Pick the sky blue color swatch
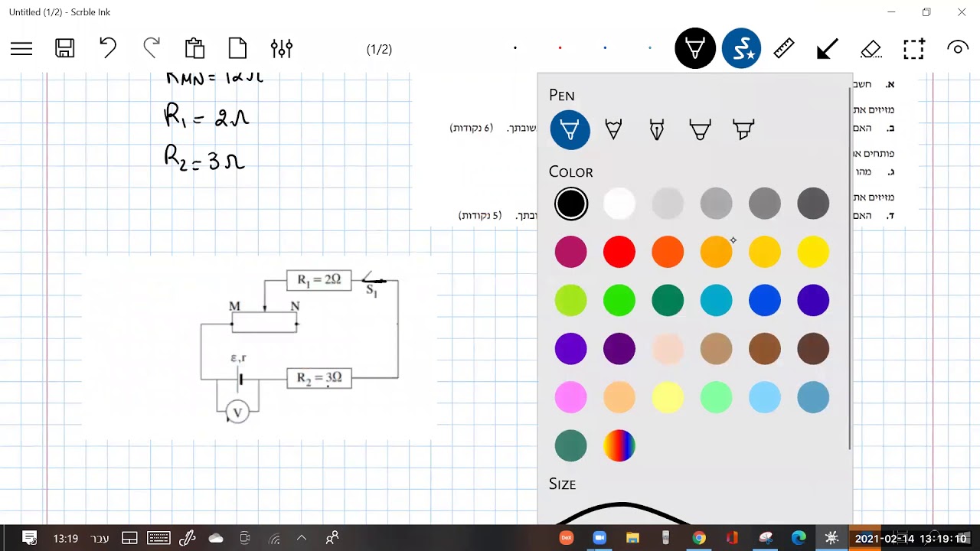Viewport: 980px width, 551px height. [765, 397]
